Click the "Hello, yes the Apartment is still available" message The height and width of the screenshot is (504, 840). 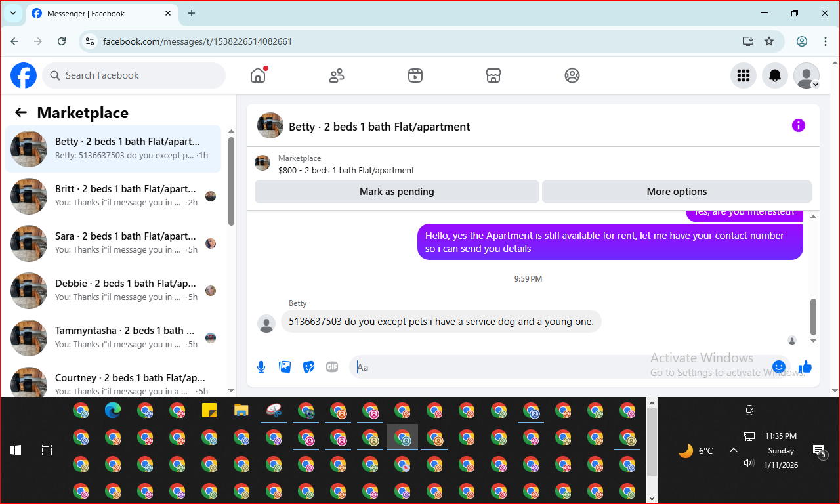610,242
